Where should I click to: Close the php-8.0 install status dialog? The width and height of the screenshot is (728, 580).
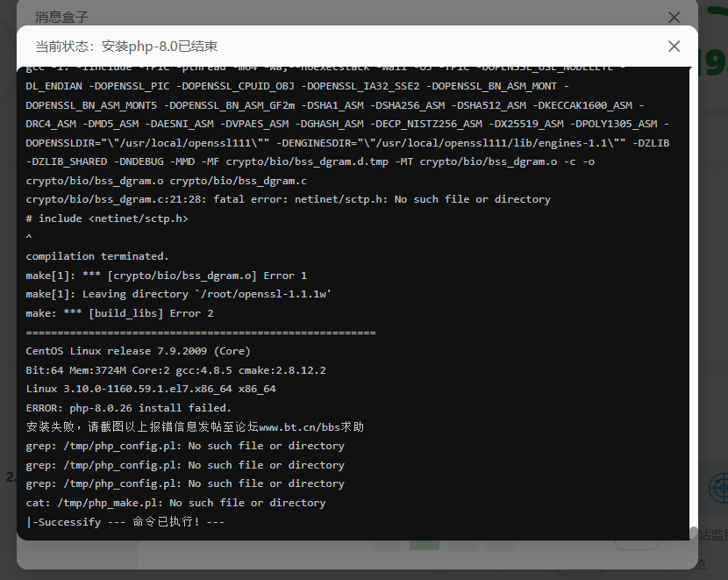coord(674,46)
